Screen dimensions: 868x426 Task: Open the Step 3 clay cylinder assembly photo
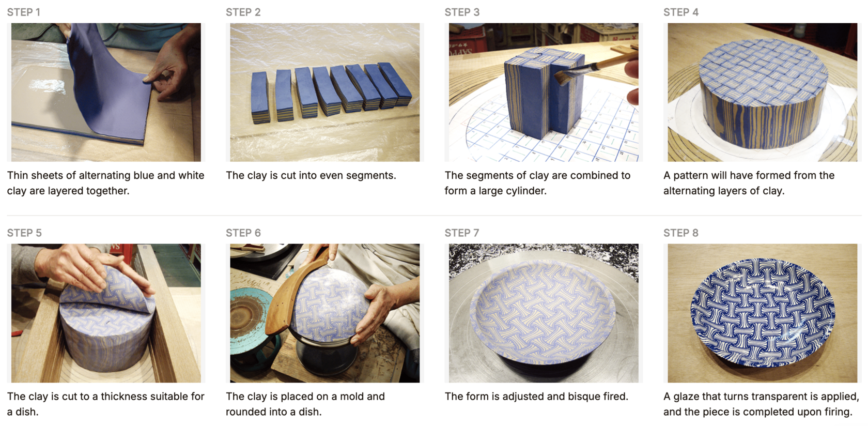[544, 92]
